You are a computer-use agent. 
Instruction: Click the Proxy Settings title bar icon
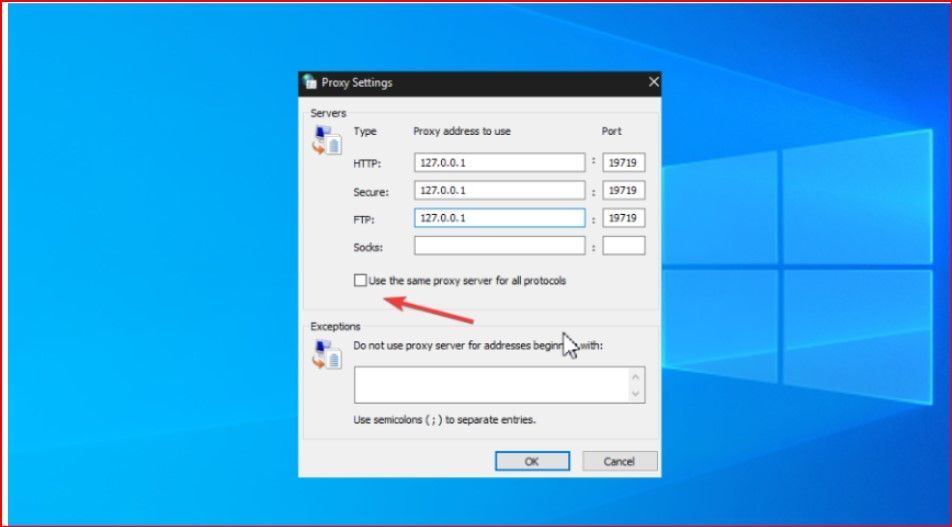pos(310,82)
